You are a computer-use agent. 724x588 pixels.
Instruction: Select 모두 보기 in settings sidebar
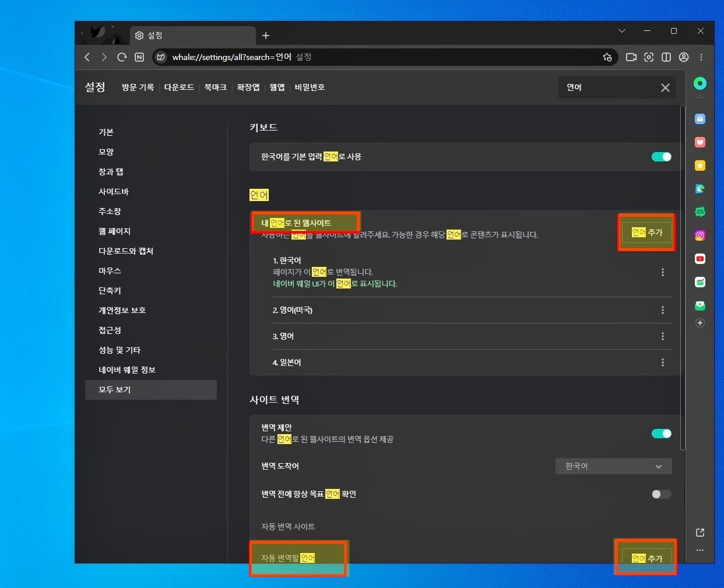(151, 390)
